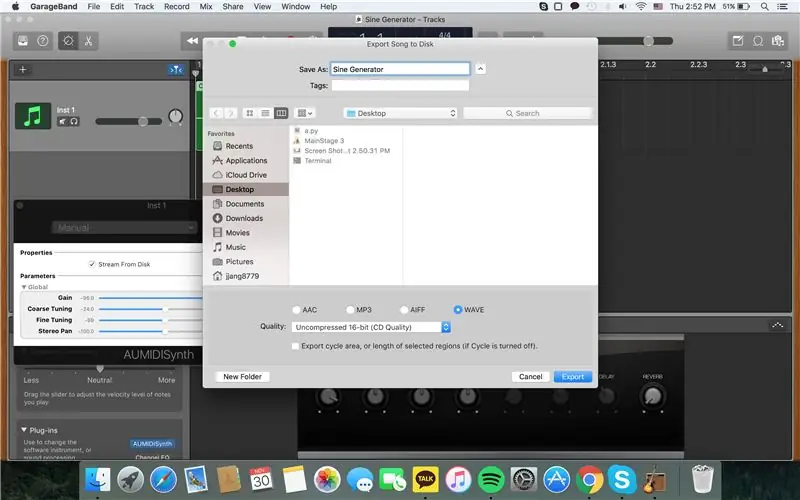Open the Mix menu

click(206, 7)
